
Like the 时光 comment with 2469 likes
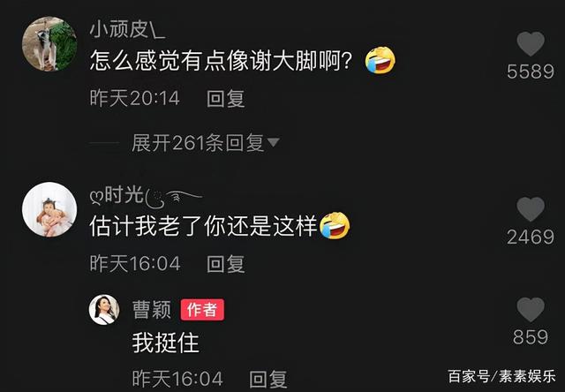(531, 209)
